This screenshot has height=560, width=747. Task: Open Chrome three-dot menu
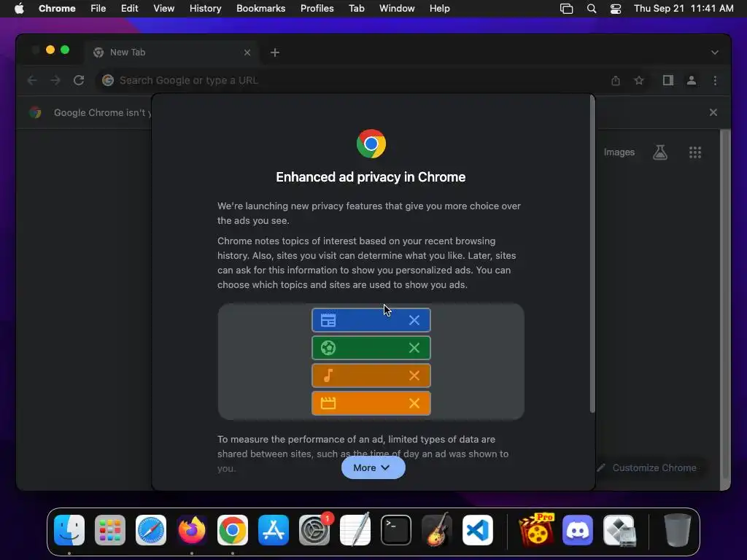click(x=715, y=80)
